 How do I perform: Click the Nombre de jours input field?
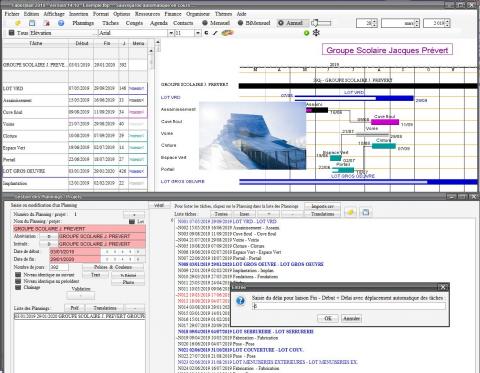(x=59, y=267)
